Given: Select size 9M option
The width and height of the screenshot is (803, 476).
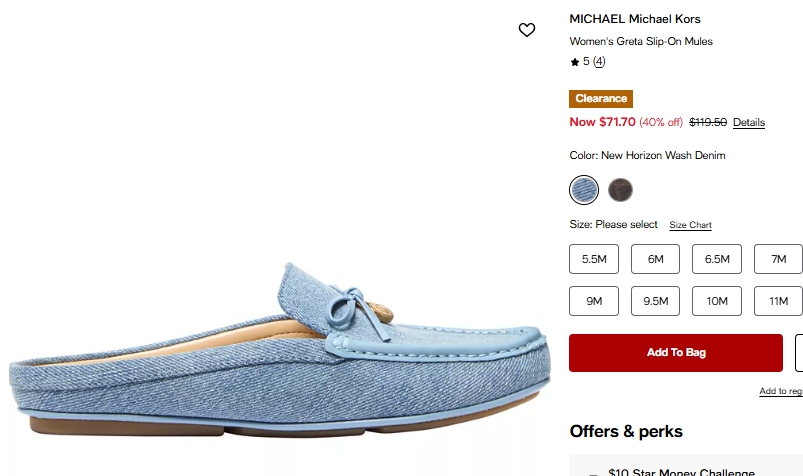Looking at the screenshot, I should pyautogui.click(x=594, y=301).
